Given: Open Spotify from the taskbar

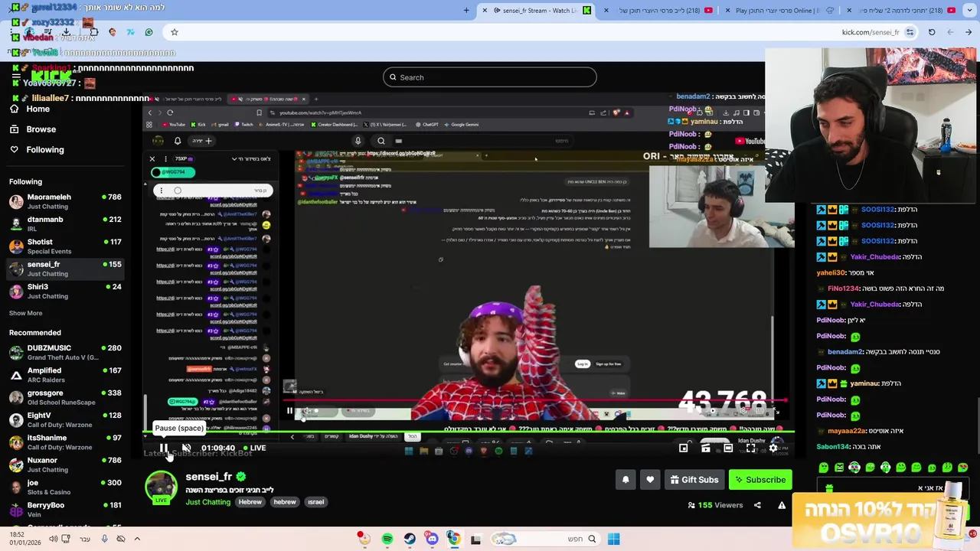Looking at the screenshot, I should click(387, 539).
